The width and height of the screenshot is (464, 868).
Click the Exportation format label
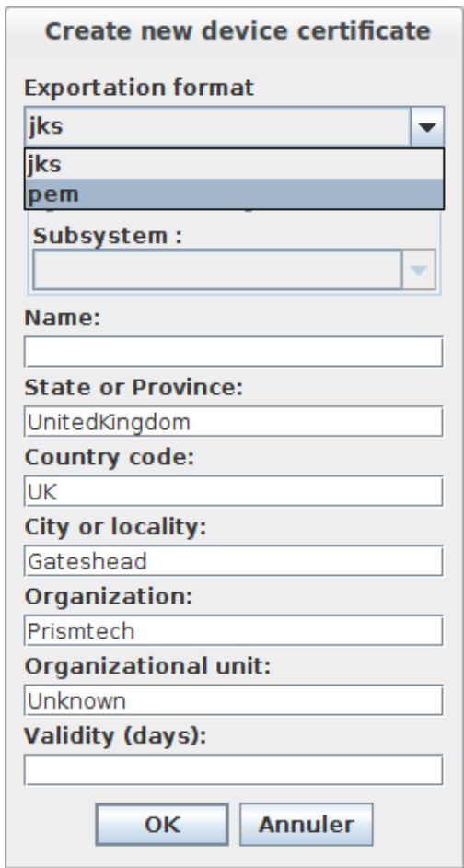[139, 88]
